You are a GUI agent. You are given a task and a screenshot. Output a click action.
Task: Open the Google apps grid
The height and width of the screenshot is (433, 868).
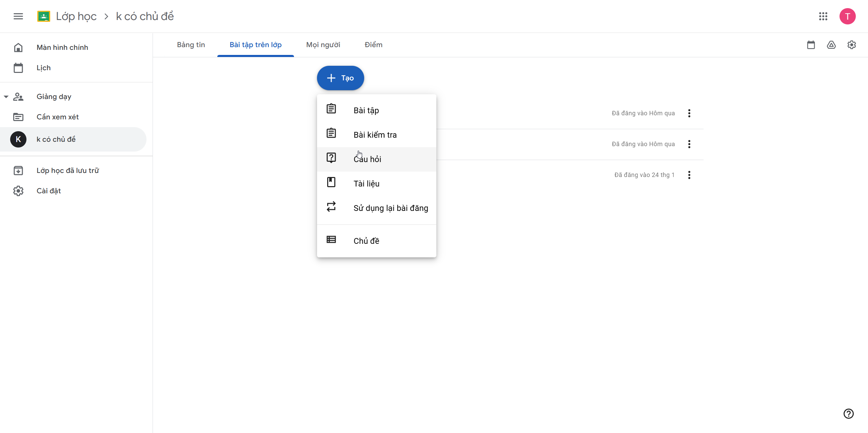coord(823,16)
